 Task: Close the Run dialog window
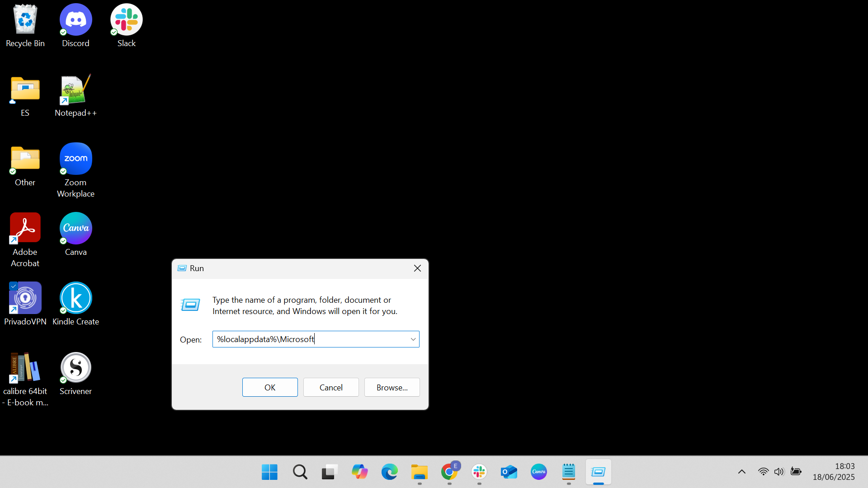click(417, 268)
